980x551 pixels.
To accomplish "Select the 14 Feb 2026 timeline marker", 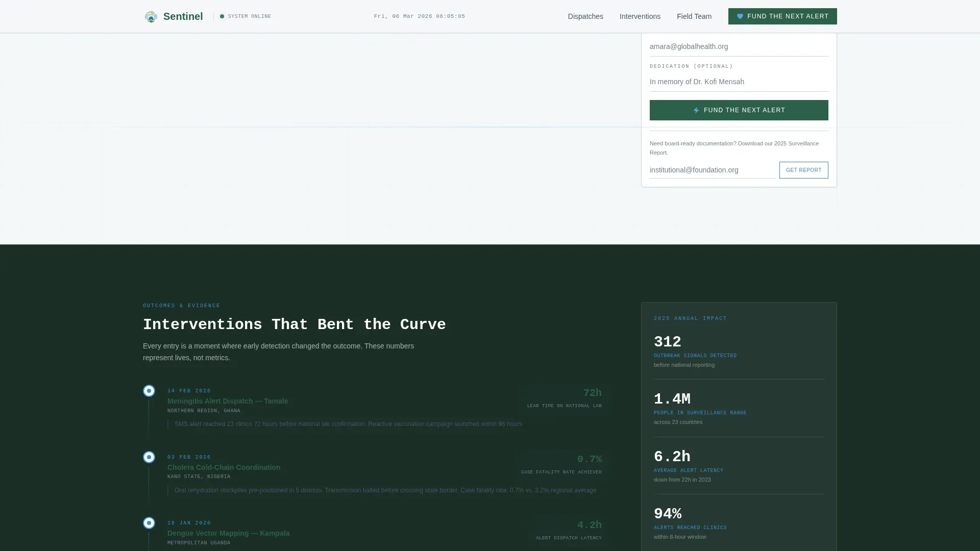I will 149,391.
